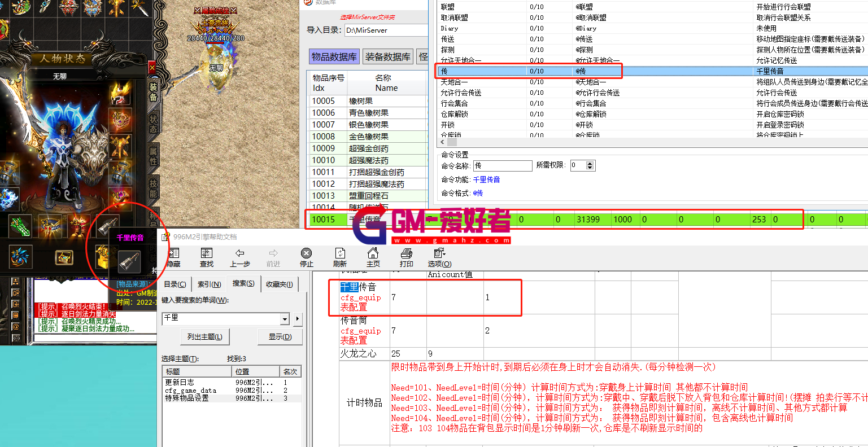Screen dimensions: 868x447
Task: Go back with the 上一步 arrow
Action: pyautogui.click(x=240, y=257)
